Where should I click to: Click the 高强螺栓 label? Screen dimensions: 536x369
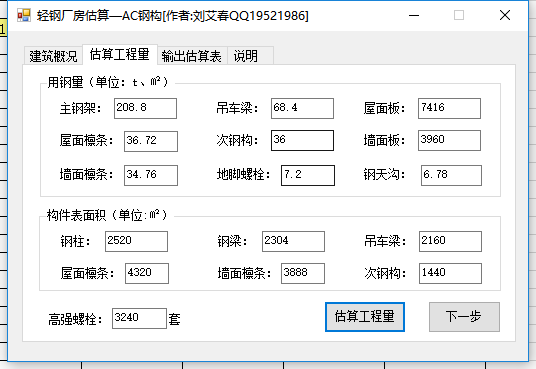(75, 319)
